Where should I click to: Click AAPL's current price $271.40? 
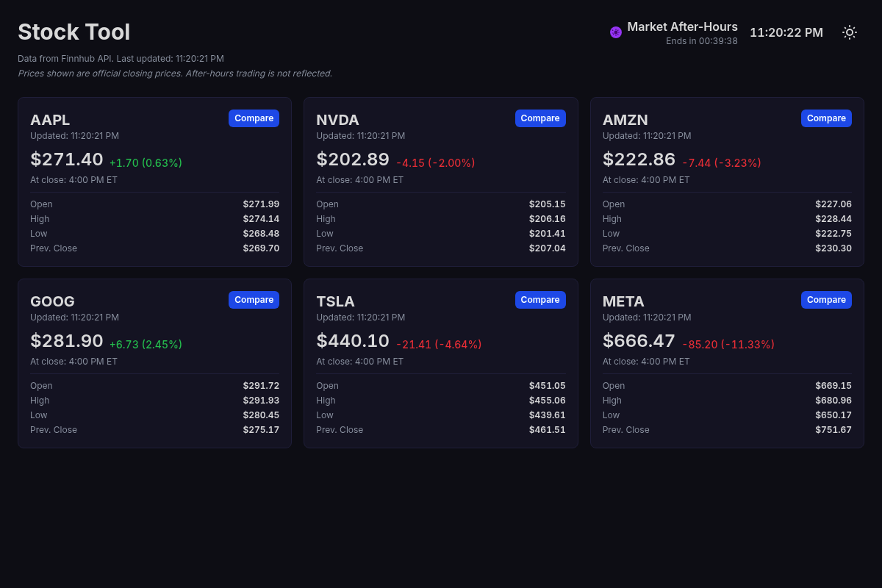point(67,159)
